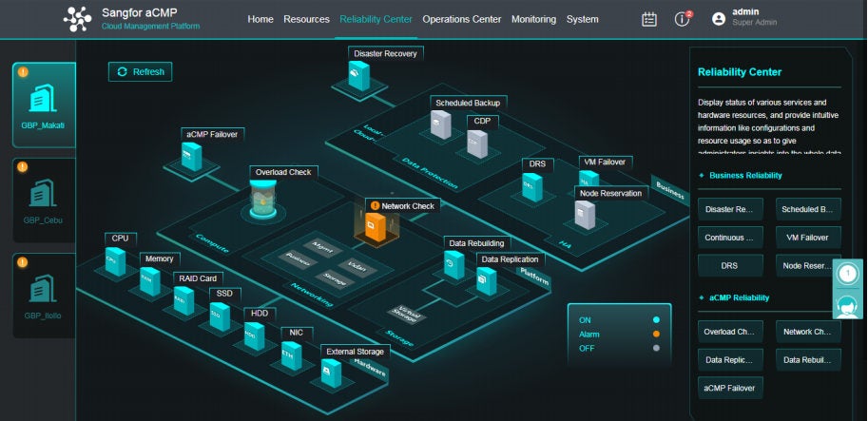Select the NIC hardware icon
868x421 pixels.
291,355
